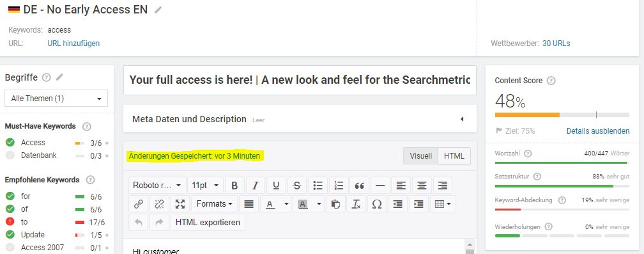Switch to the HTML editor tab
This screenshot has width=644, height=254.
454,155
